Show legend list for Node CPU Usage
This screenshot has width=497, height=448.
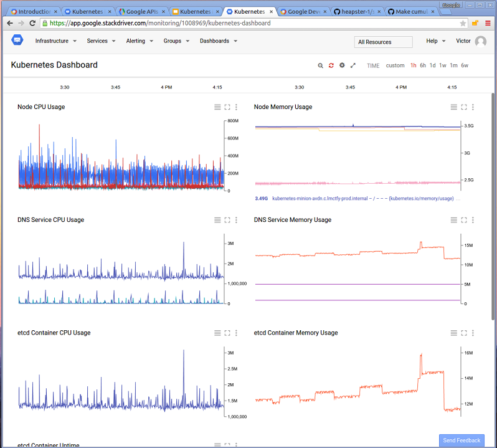[x=217, y=107]
